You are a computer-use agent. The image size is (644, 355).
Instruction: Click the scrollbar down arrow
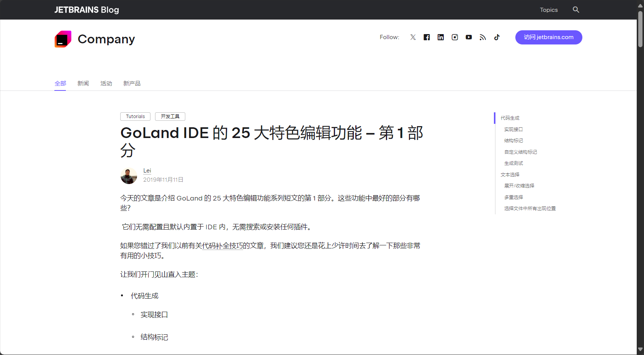click(640, 350)
